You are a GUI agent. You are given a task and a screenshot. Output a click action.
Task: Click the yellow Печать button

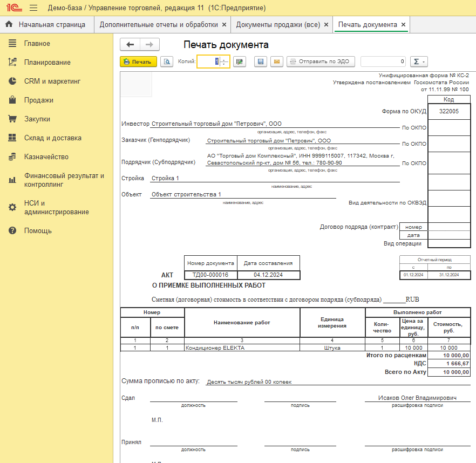click(138, 62)
